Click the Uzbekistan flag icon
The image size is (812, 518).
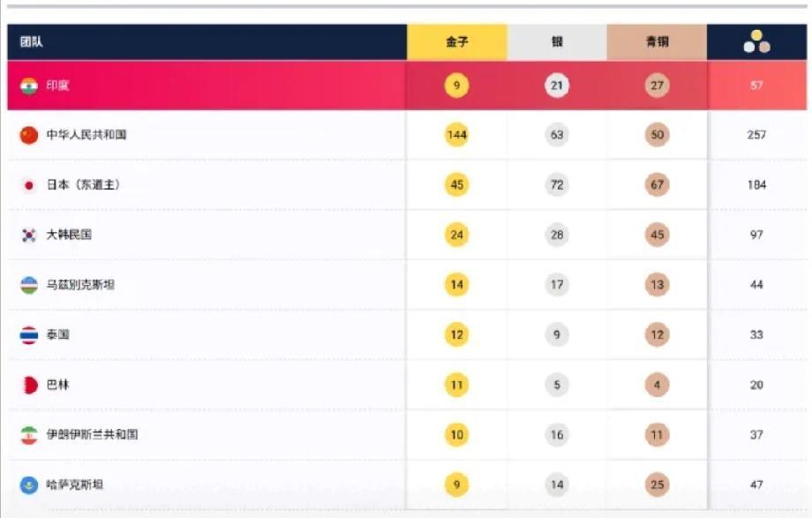tap(29, 285)
